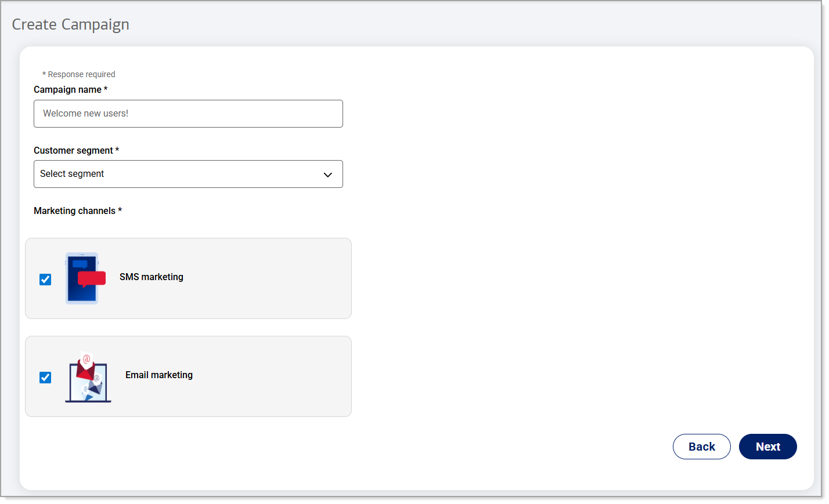The height and width of the screenshot is (504, 829).
Task: Click the Marketing channels section label
Action: (x=74, y=211)
